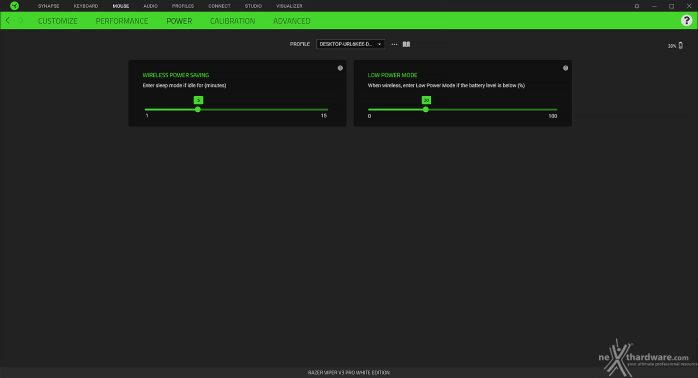Click the sleep mode idle slider handle
Screen dimensions: 698x378
198,110
